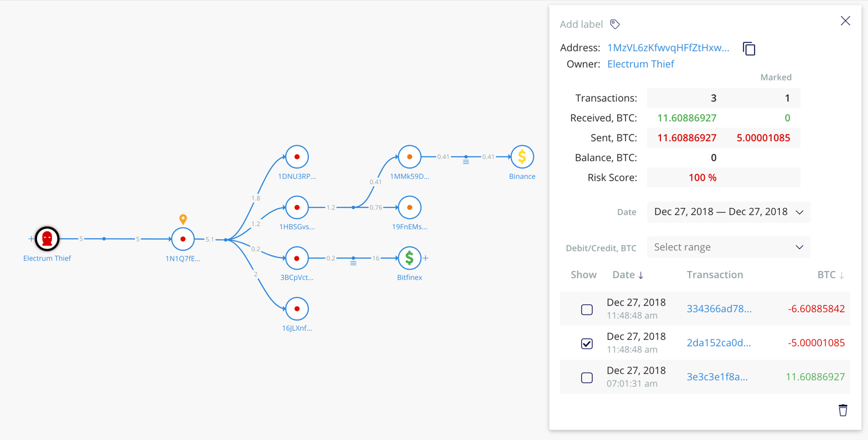The width and height of the screenshot is (868, 440).
Task: Select the 16JLXnf address node
Action: pos(297,308)
